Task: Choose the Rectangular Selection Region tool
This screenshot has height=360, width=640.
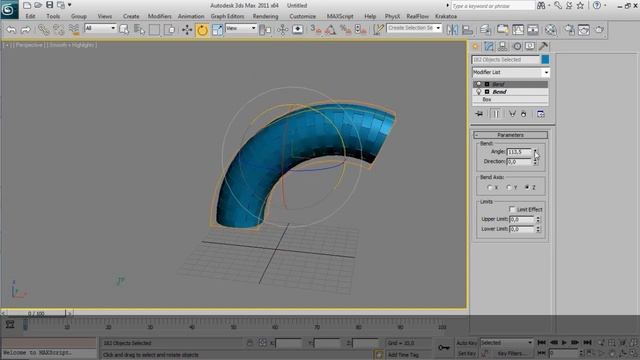Action: pos(154,29)
